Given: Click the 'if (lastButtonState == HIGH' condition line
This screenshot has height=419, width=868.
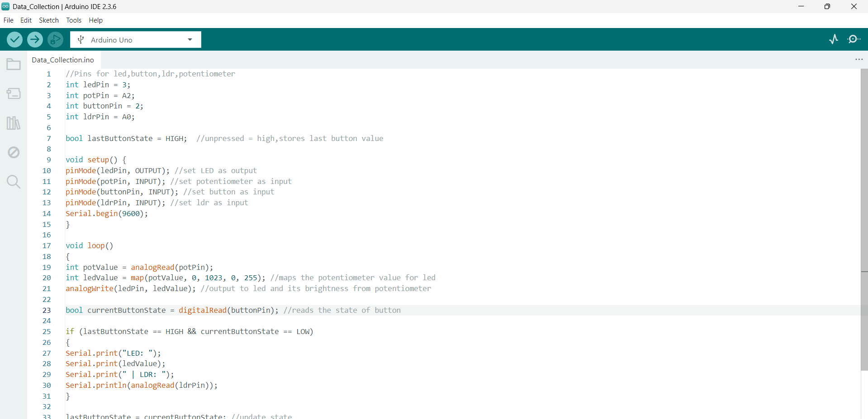Looking at the screenshot, I should (x=190, y=332).
